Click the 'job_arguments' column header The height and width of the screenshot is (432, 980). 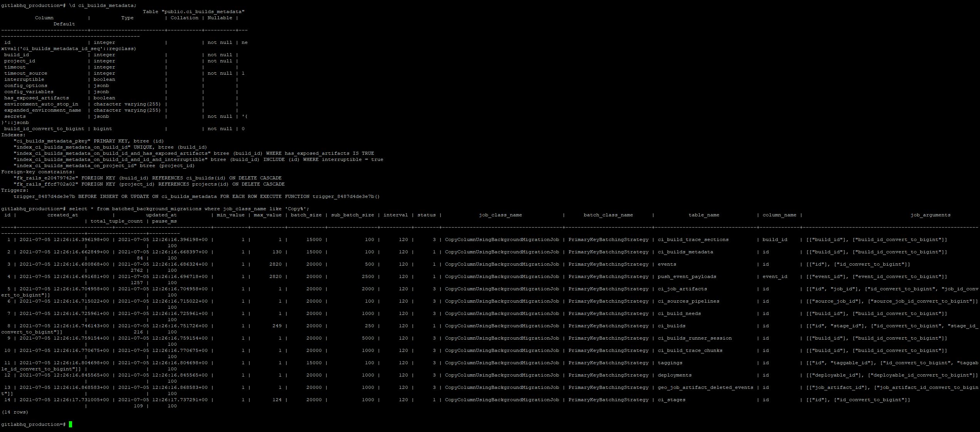click(930, 215)
